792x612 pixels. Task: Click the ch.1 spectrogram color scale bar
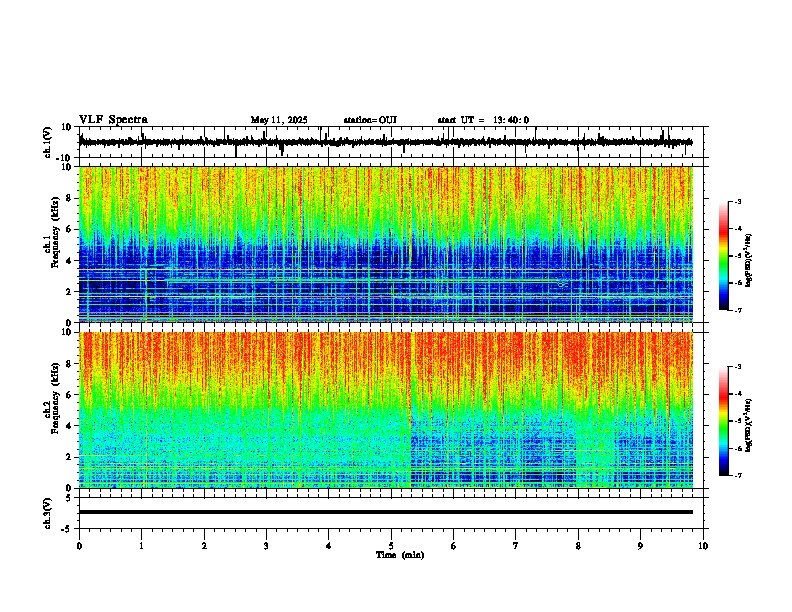pos(723,256)
